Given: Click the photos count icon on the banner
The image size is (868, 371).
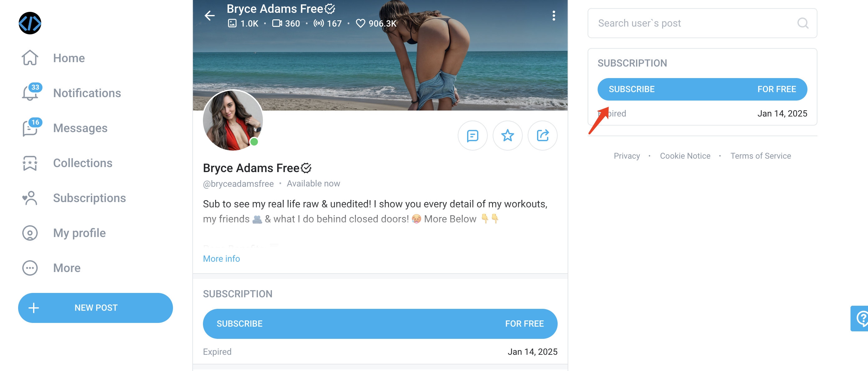Looking at the screenshot, I should click(232, 24).
